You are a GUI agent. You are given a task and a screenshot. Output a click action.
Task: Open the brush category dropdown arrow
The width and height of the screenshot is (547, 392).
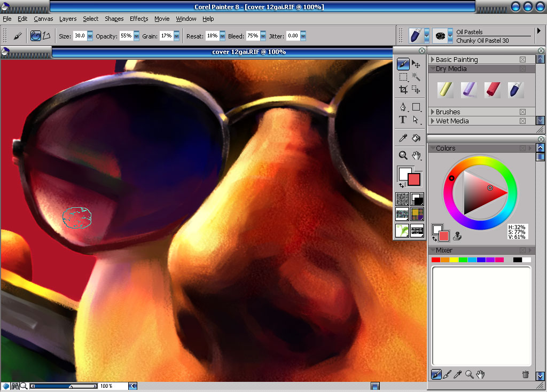427,36
